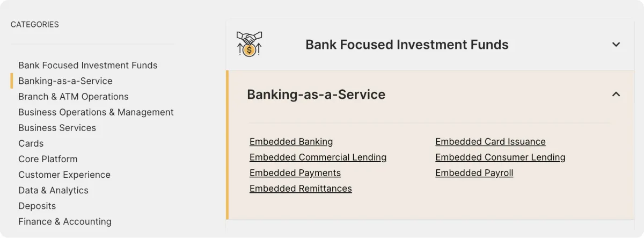Image resolution: width=644 pixels, height=238 pixels.
Task: Select the Cards category
Action: click(x=31, y=143)
